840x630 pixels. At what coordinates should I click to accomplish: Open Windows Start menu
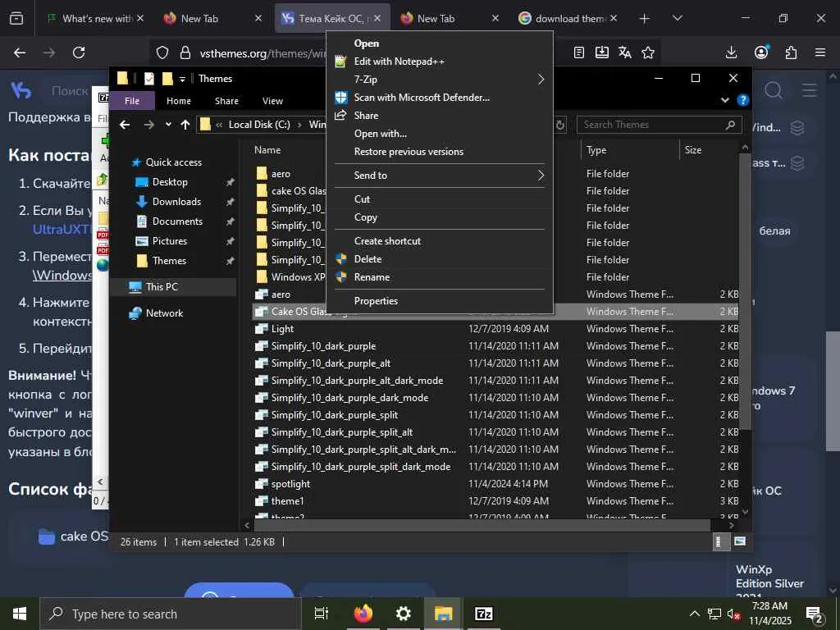pos(20,614)
